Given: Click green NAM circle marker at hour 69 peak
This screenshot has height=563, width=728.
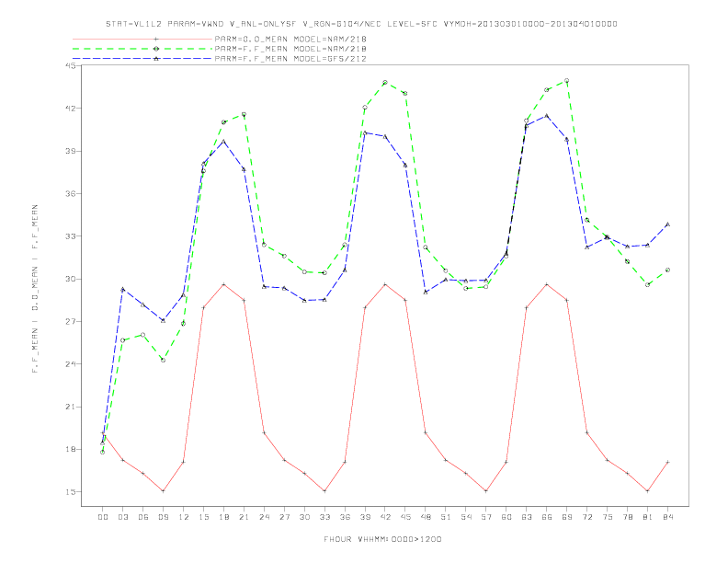Looking at the screenshot, I should (566, 81).
